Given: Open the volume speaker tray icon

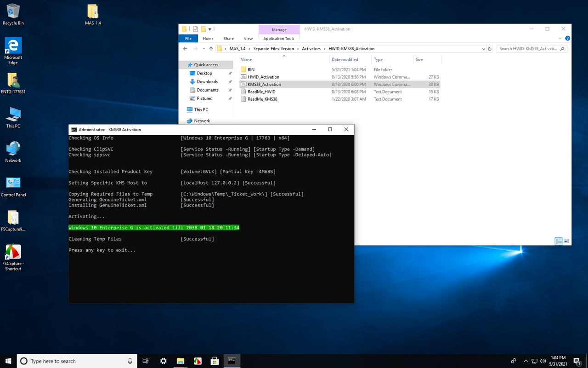Looking at the screenshot, I should pyautogui.click(x=543, y=361).
